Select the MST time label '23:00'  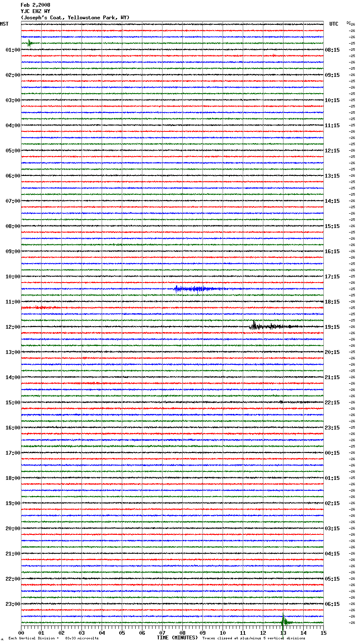pos(13,604)
